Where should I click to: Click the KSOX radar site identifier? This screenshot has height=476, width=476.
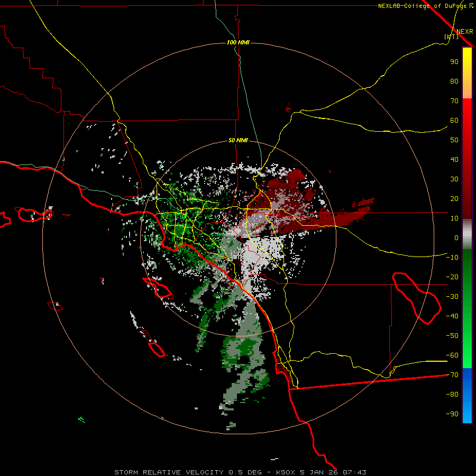286,472
